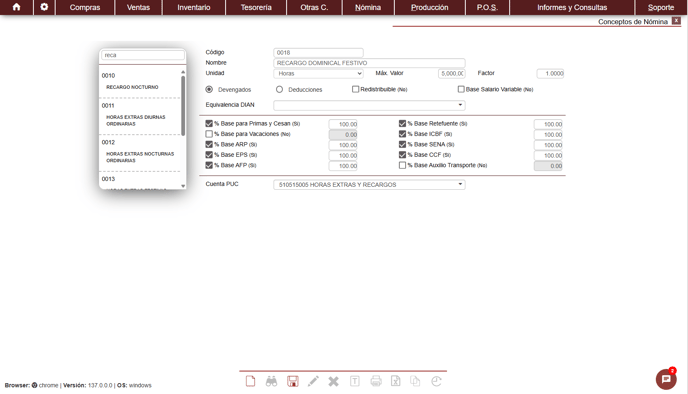Check % Base para Vacaciones
The image size is (688, 394).
tap(209, 134)
